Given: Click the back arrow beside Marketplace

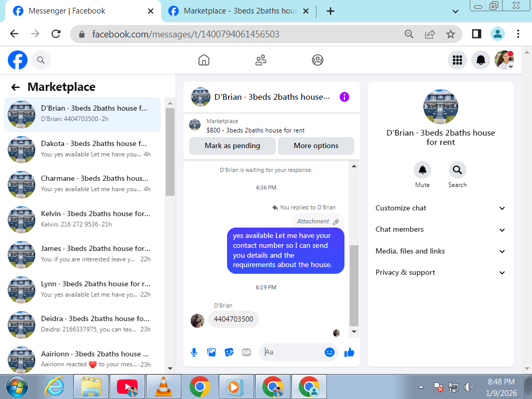Looking at the screenshot, I should point(16,87).
